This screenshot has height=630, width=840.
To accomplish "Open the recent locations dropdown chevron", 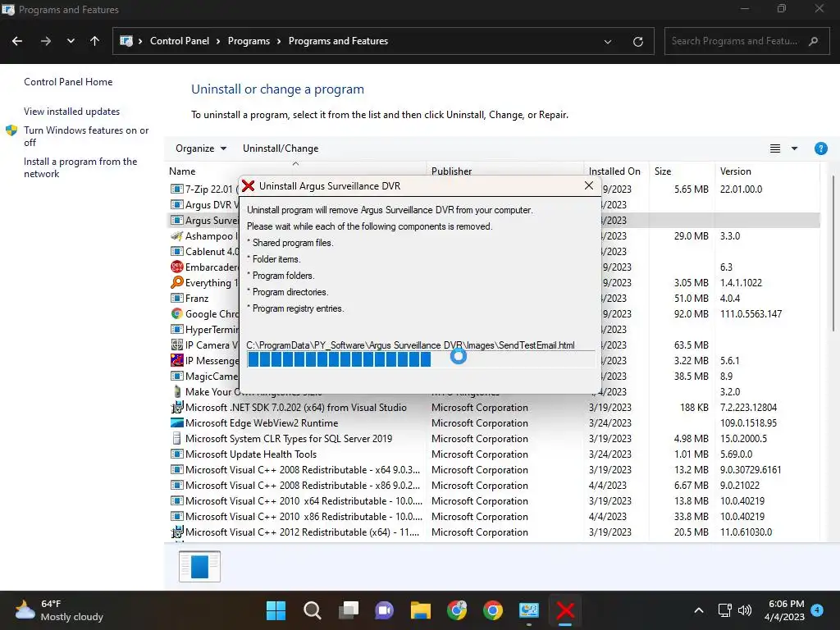I will tap(71, 41).
